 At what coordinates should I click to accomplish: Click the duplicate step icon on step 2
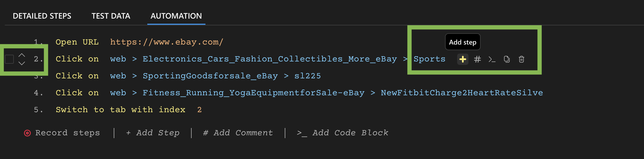point(507,59)
